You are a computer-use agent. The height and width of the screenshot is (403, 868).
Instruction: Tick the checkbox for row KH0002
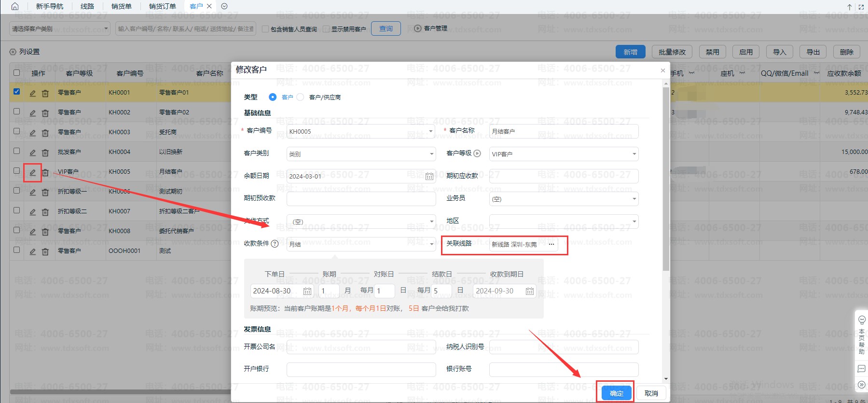(17, 111)
